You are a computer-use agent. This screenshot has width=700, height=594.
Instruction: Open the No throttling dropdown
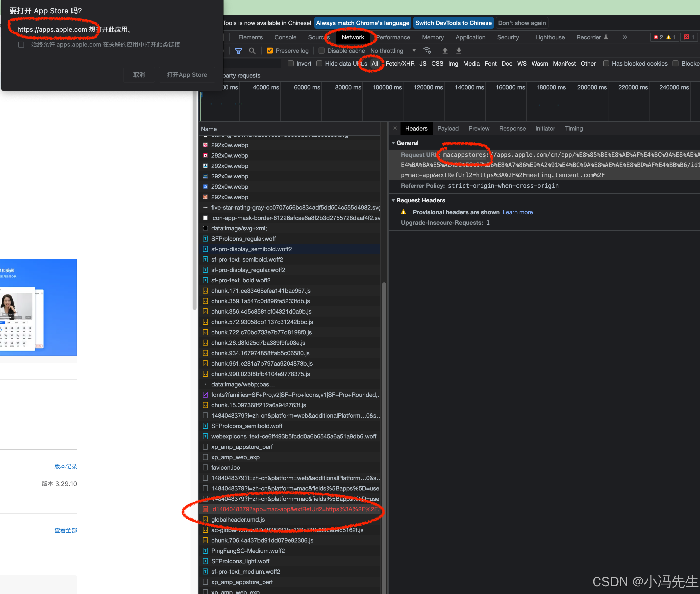tap(393, 51)
